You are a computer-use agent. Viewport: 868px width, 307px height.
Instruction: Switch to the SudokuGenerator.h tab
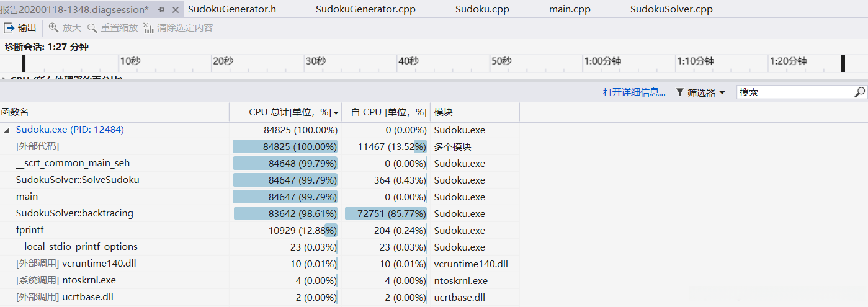[232, 9]
